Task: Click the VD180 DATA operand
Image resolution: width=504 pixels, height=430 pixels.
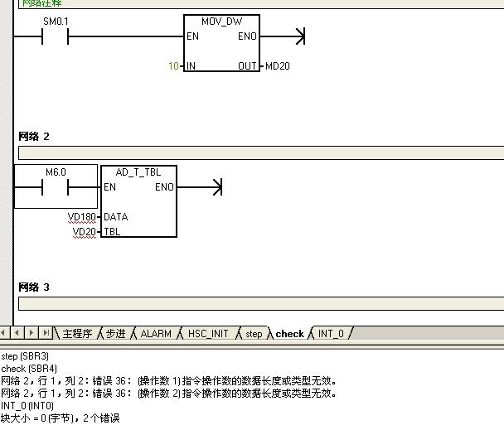Action: pyautogui.click(x=81, y=217)
